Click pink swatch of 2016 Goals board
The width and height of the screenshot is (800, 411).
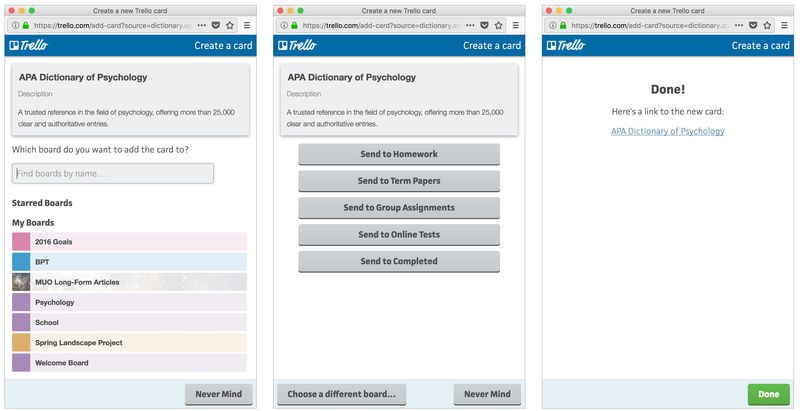pyautogui.click(x=21, y=242)
